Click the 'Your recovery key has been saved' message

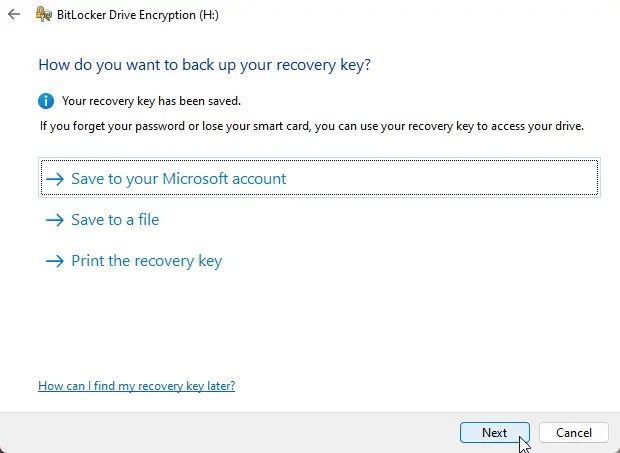[x=151, y=101]
